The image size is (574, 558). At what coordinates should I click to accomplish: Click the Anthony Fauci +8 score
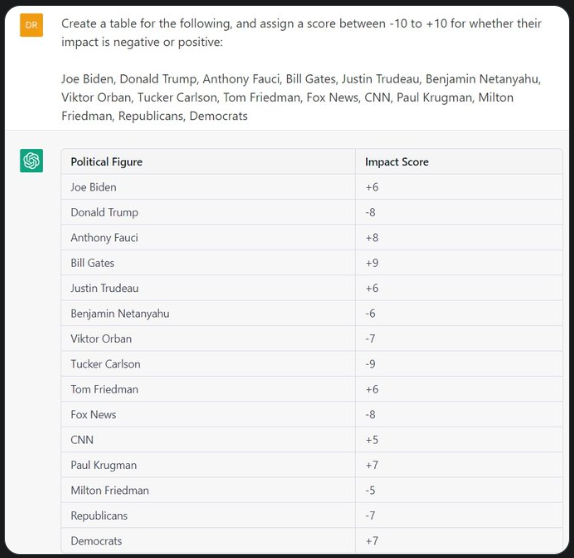click(x=372, y=238)
